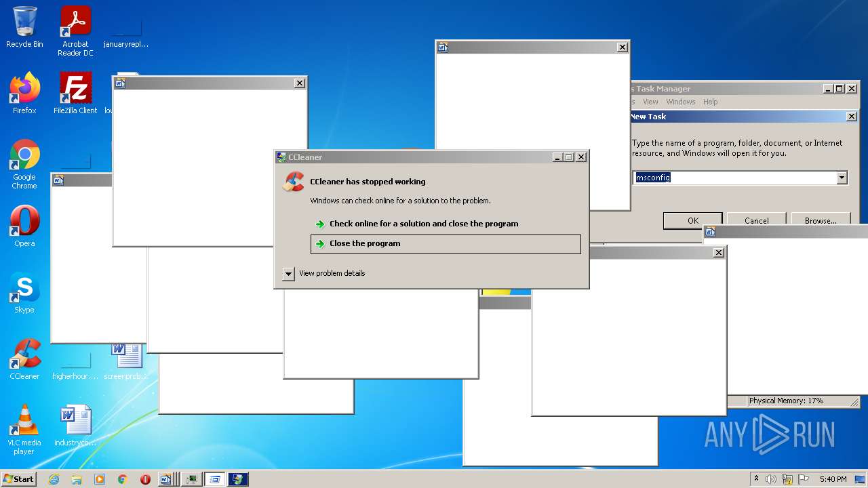Click Word icon in the left edge blank window
The height and width of the screenshot is (488, 868).
point(58,180)
